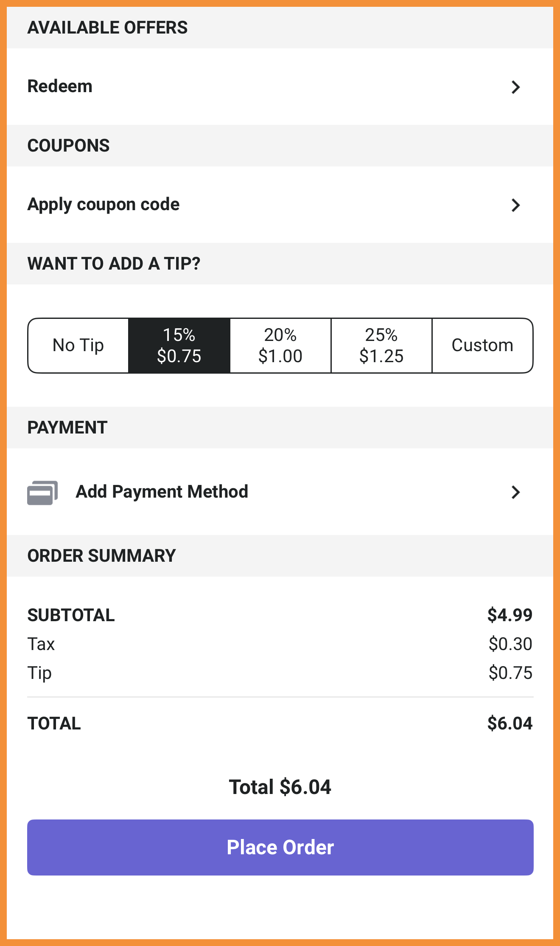Click the TOTAL $6.04 summary row value
560x946 pixels.
pos(510,723)
